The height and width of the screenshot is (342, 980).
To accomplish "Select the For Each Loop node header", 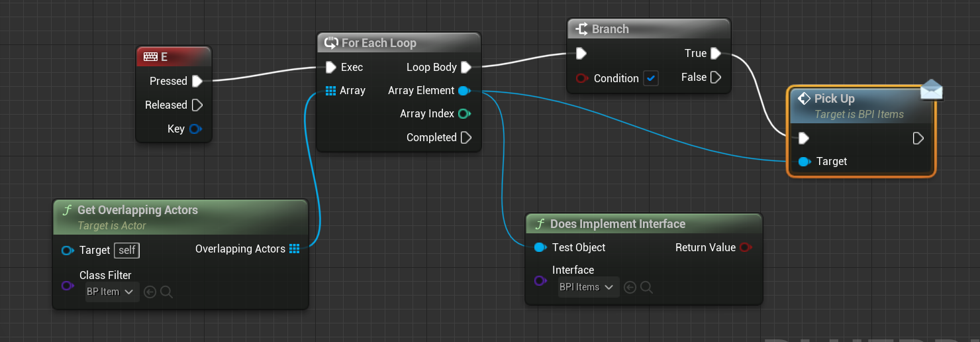I will [x=379, y=43].
